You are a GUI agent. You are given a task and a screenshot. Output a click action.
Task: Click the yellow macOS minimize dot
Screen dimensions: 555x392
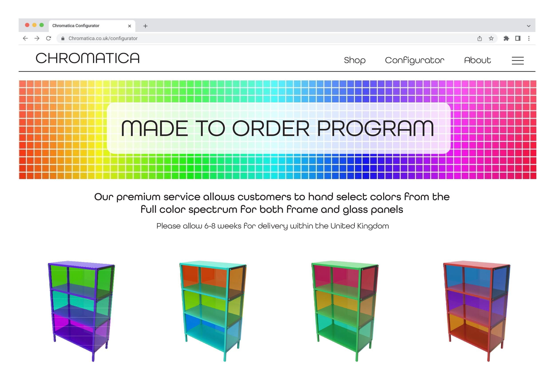coord(34,25)
